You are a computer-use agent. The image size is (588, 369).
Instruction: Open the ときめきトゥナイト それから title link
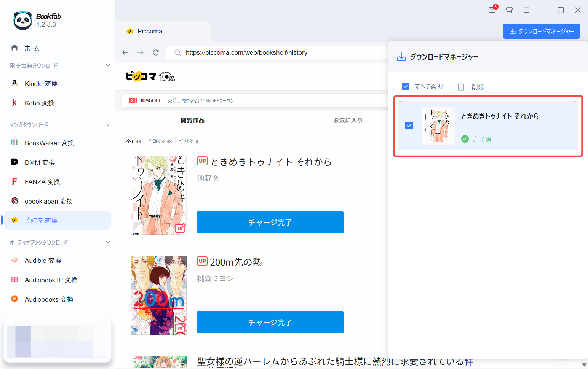pos(271,162)
